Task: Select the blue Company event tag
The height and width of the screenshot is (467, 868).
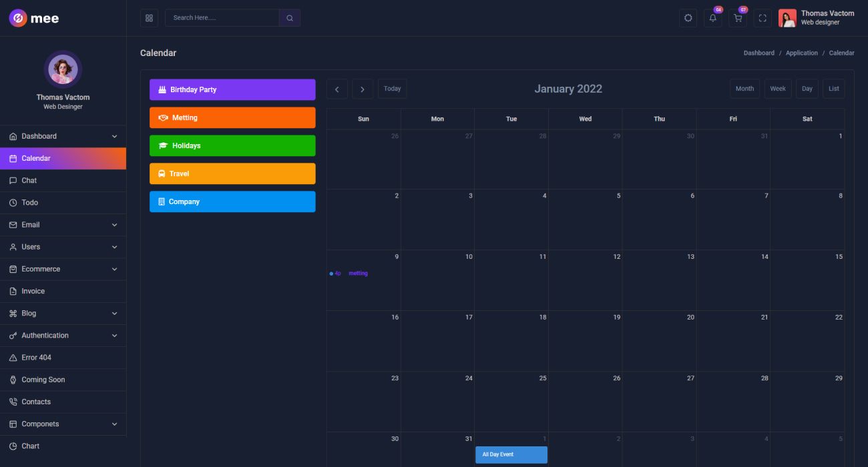Action: (x=232, y=201)
